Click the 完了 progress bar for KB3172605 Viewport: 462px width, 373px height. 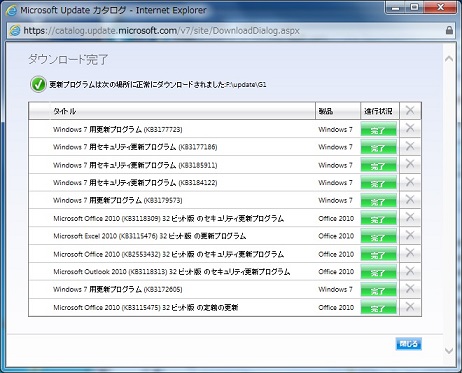[378, 289]
